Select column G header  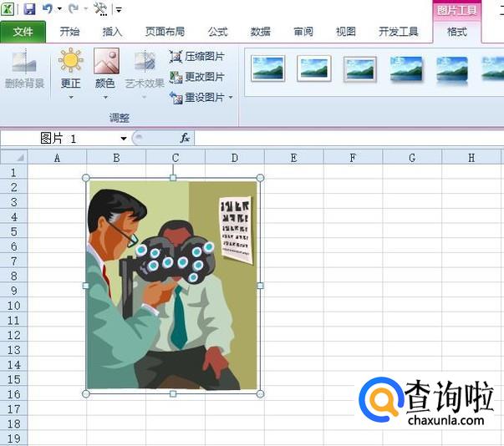click(412, 158)
